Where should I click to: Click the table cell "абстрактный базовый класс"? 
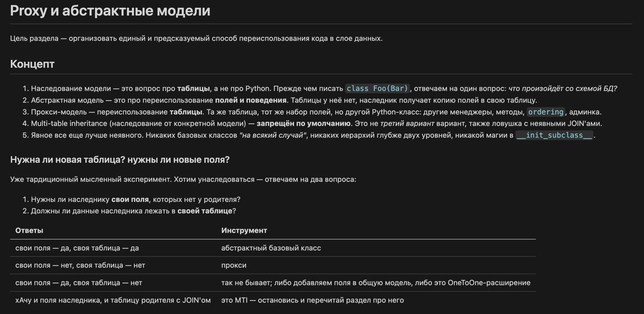[x=271, y=248]
